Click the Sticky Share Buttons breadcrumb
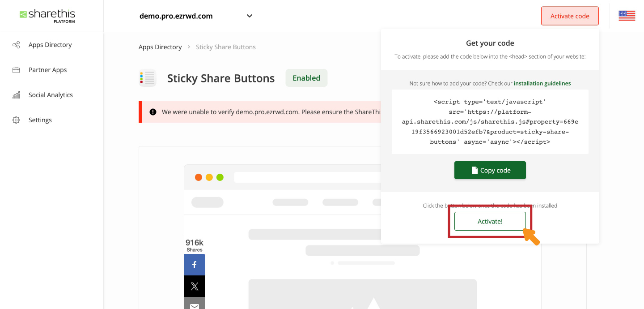644x309 pixels. pyautogui.click(x=226, y=47)
